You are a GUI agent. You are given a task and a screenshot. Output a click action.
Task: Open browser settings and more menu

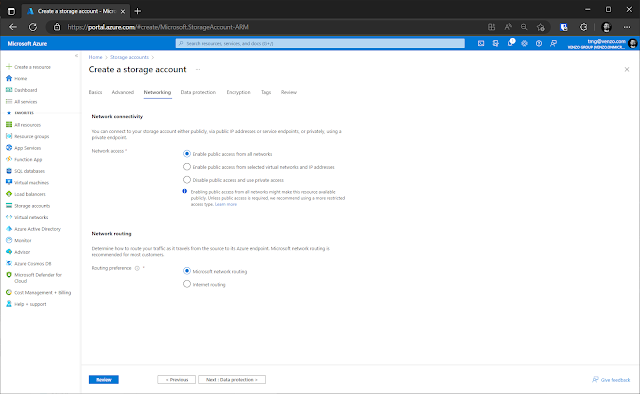pyautogui.click(x=627, y=27)
